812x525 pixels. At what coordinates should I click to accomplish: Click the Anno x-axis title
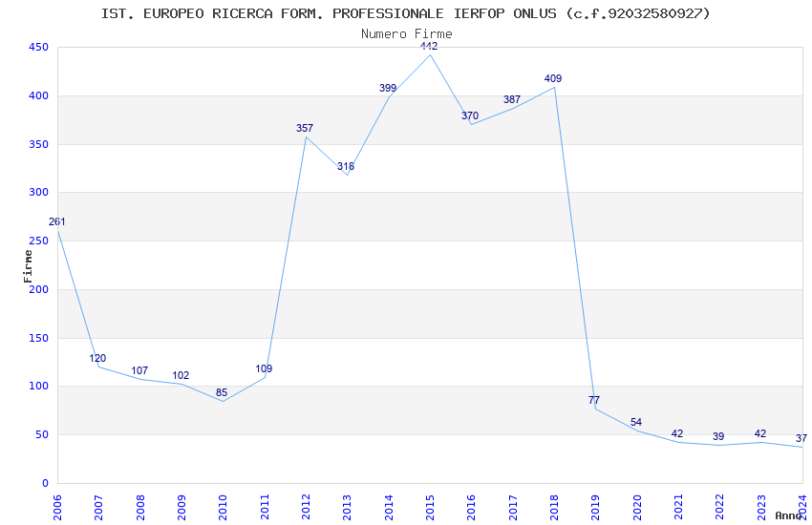(x=789, y=515)
